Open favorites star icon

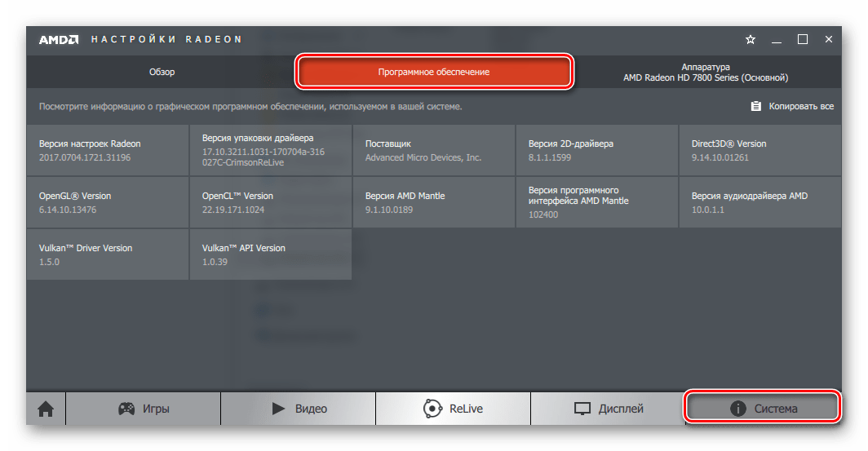750,39
